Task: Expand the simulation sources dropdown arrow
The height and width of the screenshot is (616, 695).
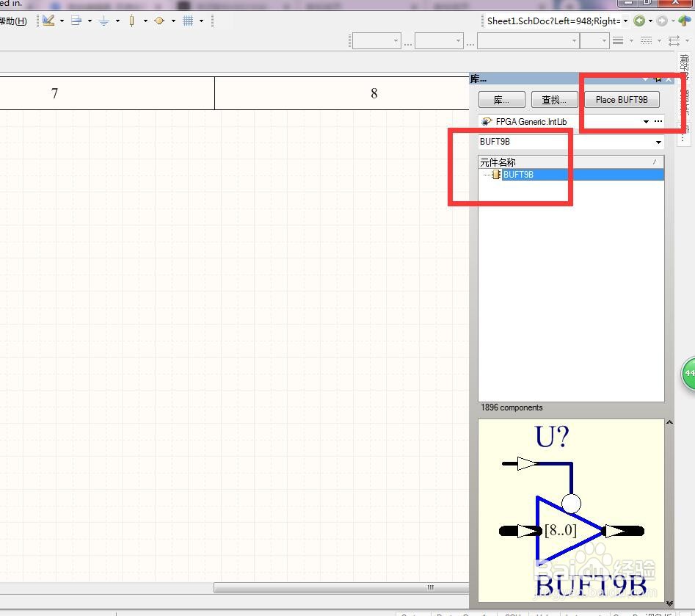Action: coord(173,21)
